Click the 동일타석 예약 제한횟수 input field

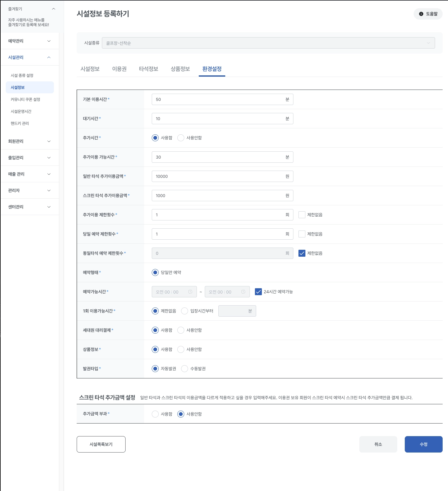[x=222, y=253]
